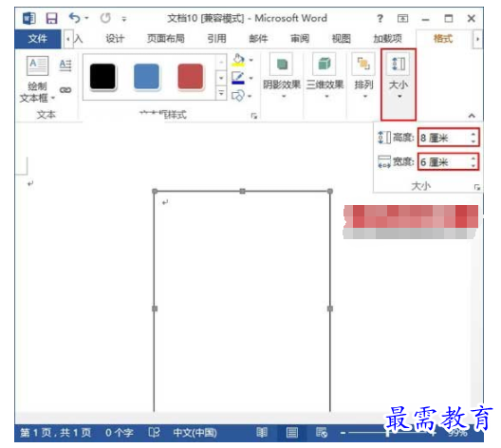Open change shape dropdown arrow
Viewport: 501px width, 448px height.
point(250,96)
